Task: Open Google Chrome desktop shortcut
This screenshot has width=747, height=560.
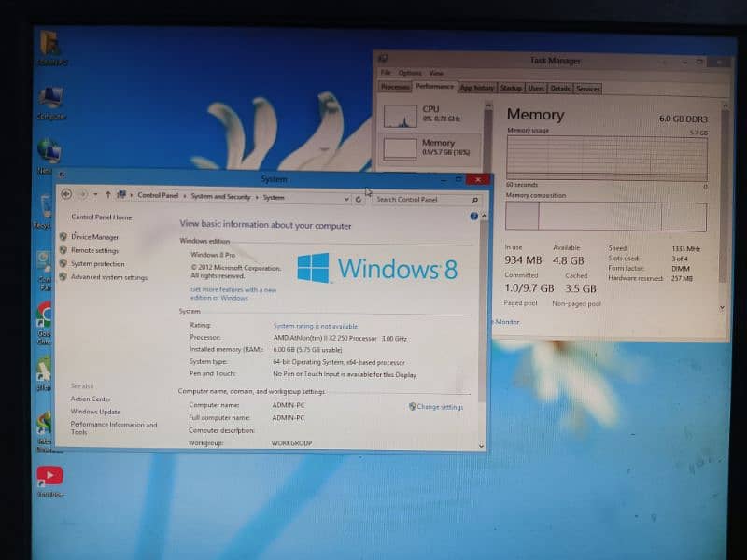Action: pos(44,315)
